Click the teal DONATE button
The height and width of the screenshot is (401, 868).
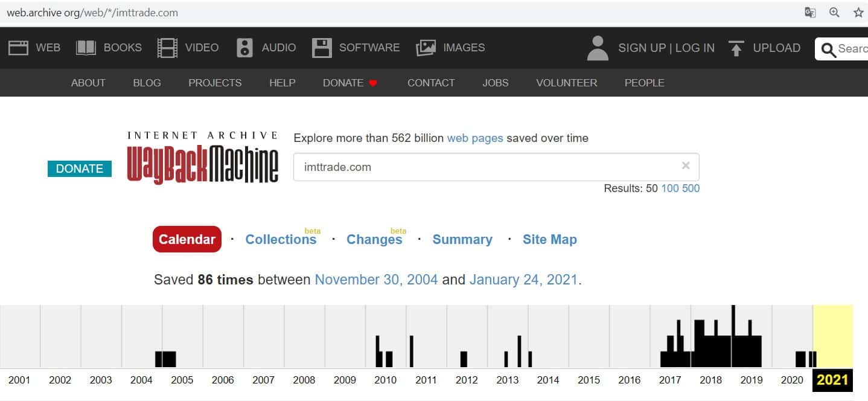pyautogui.click(x=80, y=168)
